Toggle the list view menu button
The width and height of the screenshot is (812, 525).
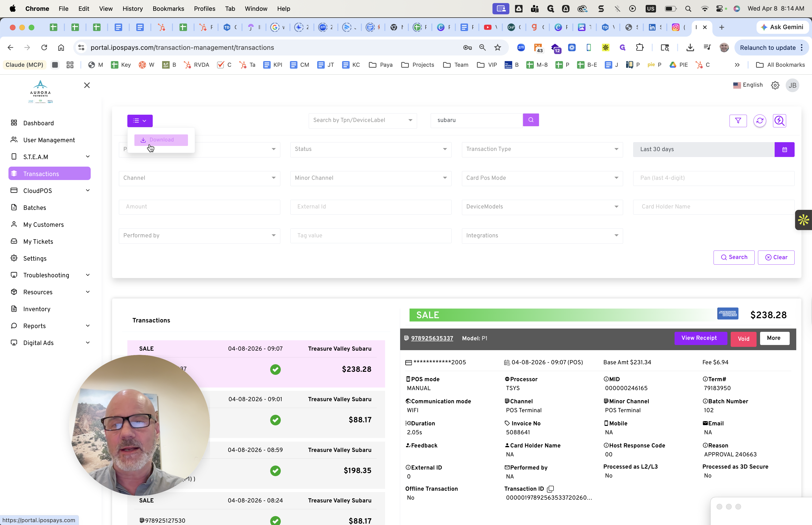click(140, 121)
